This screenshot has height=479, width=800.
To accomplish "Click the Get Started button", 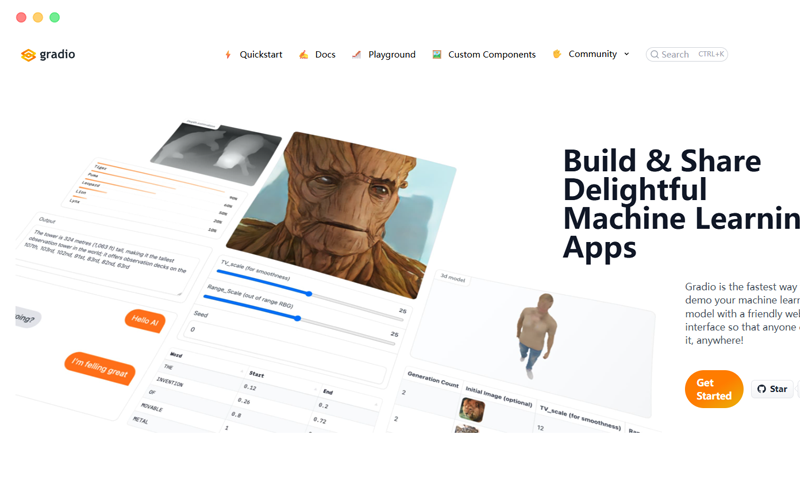I will (714, 389).
